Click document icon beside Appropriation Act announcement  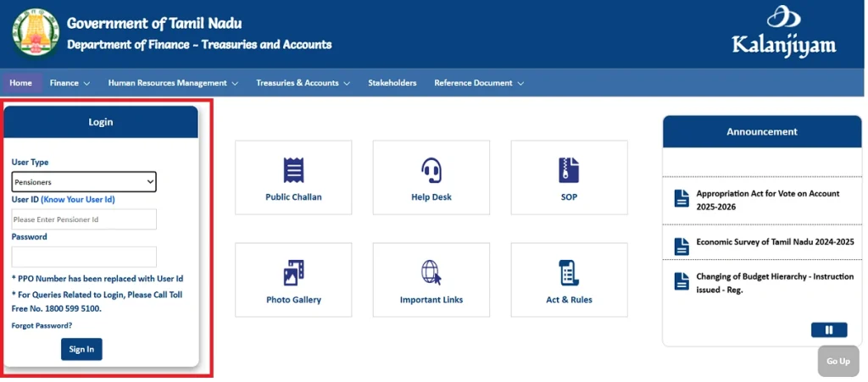point(682,198)
